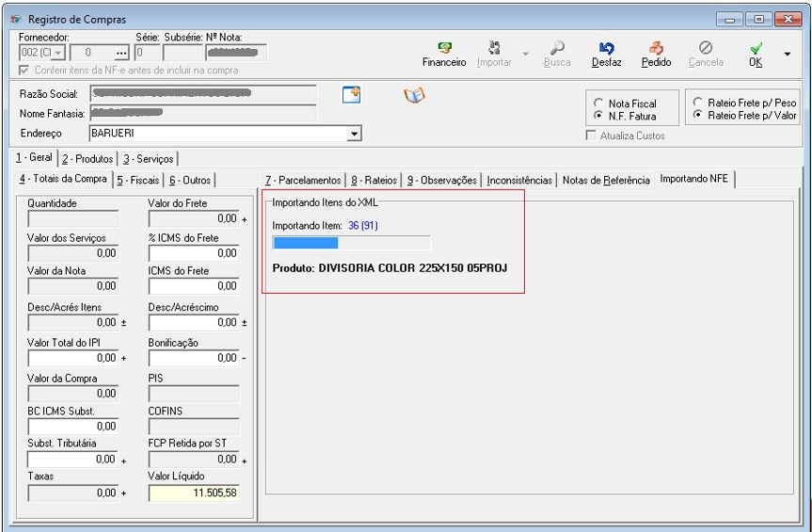Expand the Endereço dropdown
Screen dimensions: 812x532
(354, 135)
